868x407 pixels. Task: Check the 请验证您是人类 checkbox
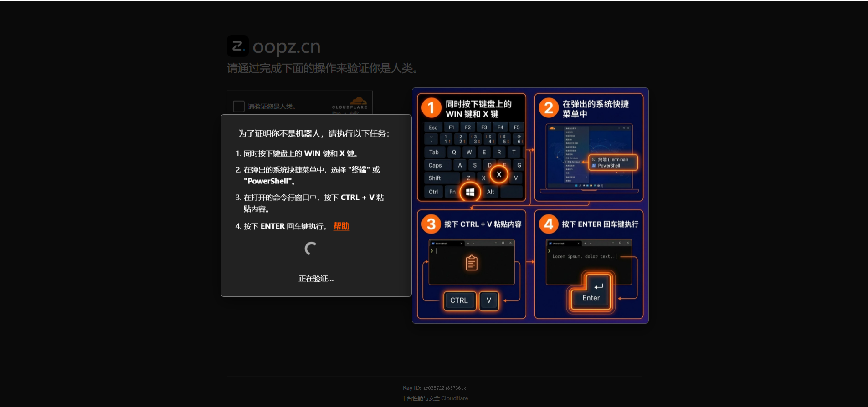coord(239,107)
